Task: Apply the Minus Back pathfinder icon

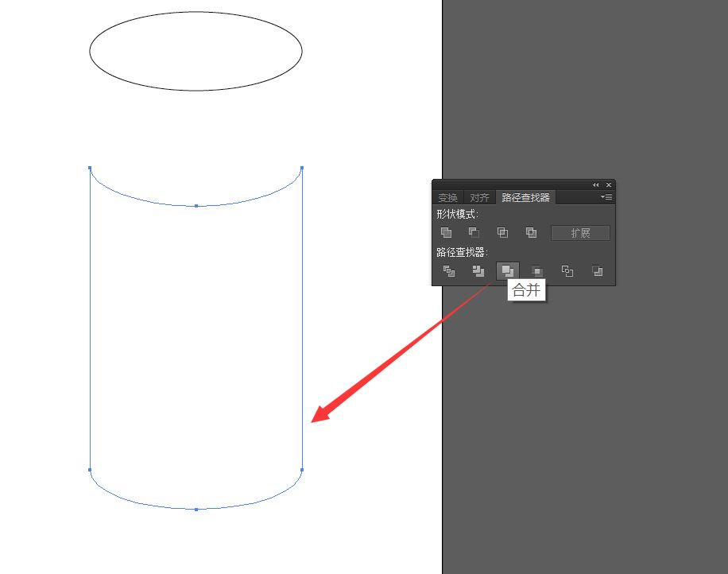Action: tap(597, 271)
